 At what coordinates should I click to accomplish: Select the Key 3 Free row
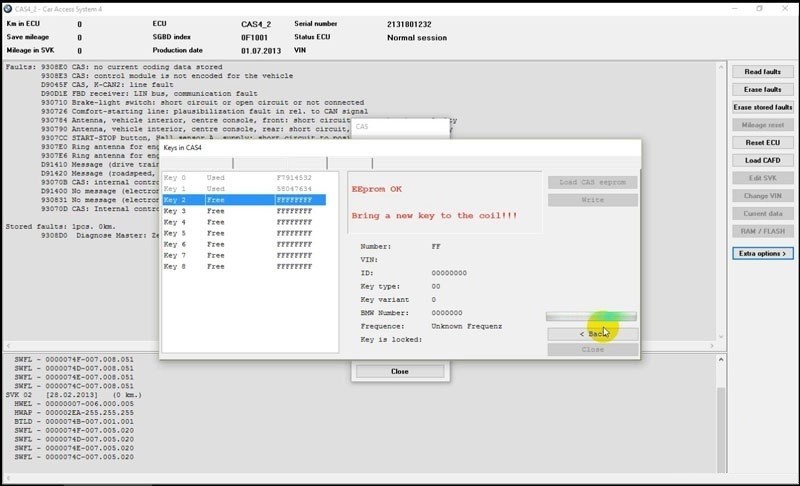coord(244,211)
